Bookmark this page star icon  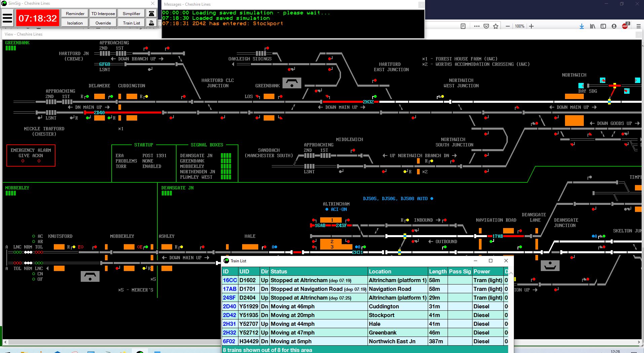coord(496,26)
